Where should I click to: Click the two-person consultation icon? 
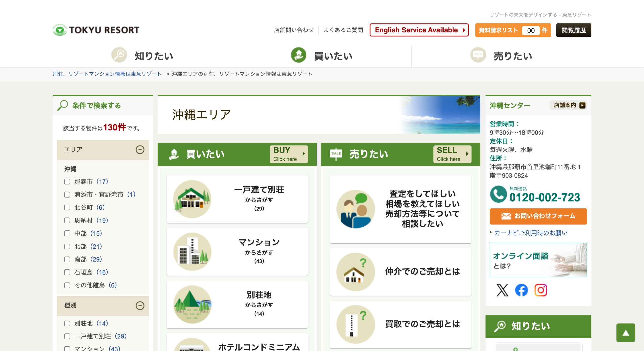point(356,209)
